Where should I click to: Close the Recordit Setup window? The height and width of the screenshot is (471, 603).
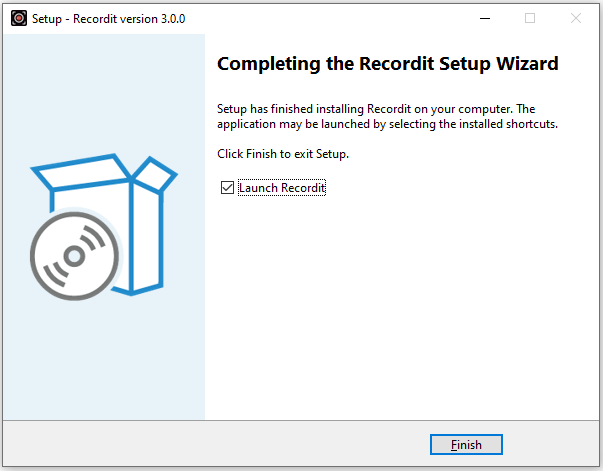pos(576,18)
